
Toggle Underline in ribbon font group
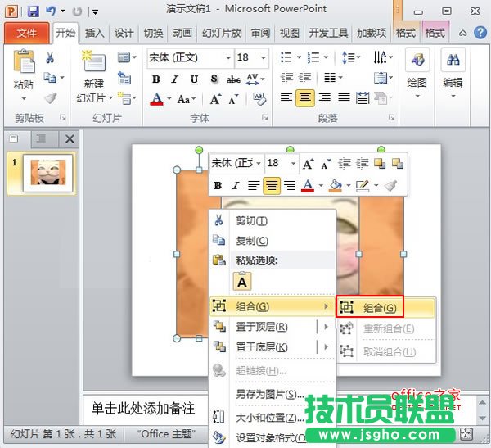(194, 79)
